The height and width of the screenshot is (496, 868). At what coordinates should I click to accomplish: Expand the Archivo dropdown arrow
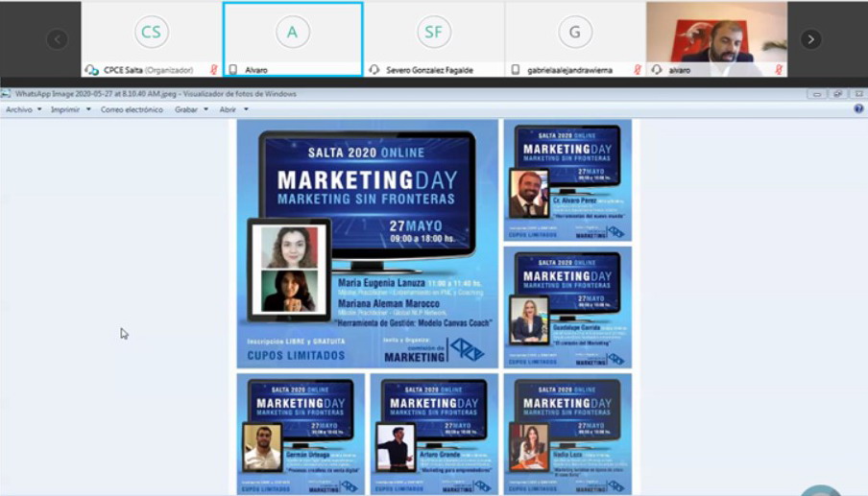point(39,109)
